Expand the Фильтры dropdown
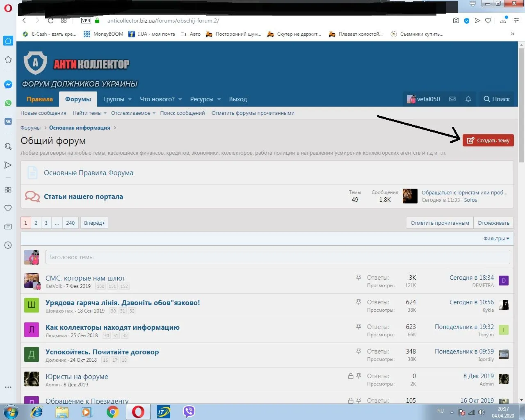Image resolution: width=525 pixels, height=420 pixels. tap(496, 239)
